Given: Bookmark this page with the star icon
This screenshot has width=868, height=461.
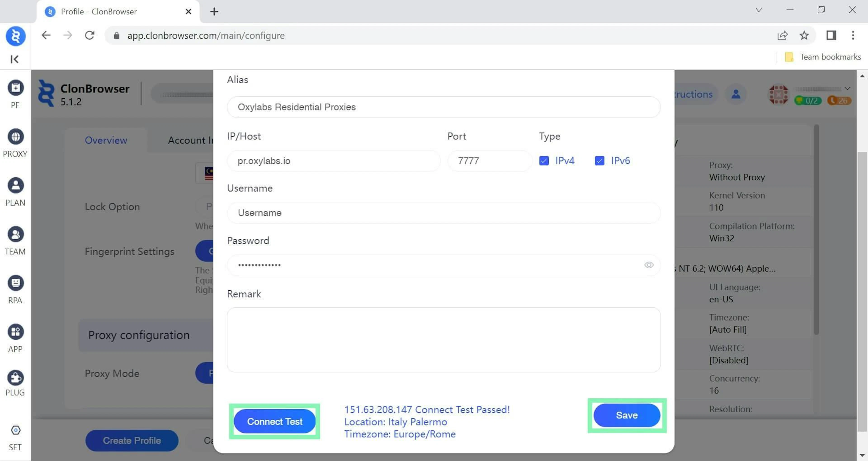Looking at the screenshot, I should [x=804, y=35].
